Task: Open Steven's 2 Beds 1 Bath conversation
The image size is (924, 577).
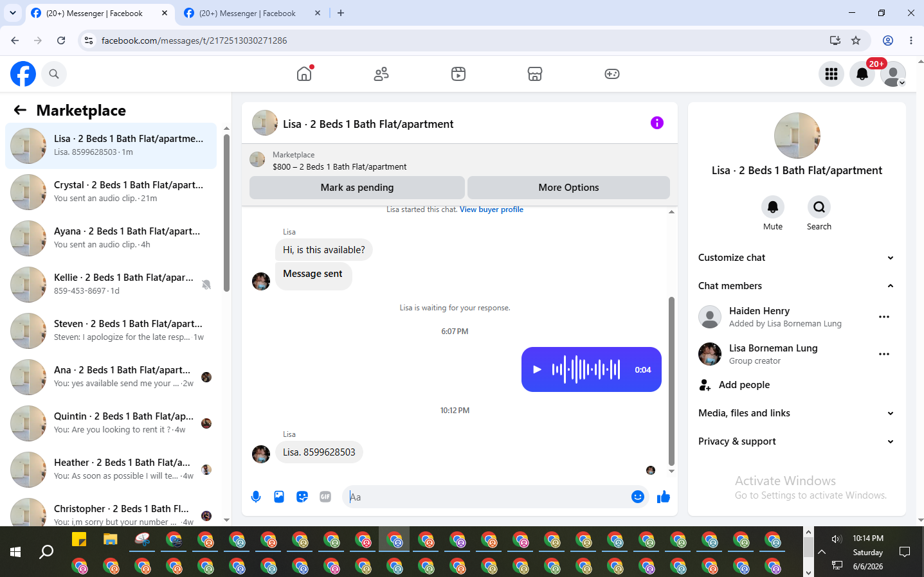Action: click(x=111, y=331)
